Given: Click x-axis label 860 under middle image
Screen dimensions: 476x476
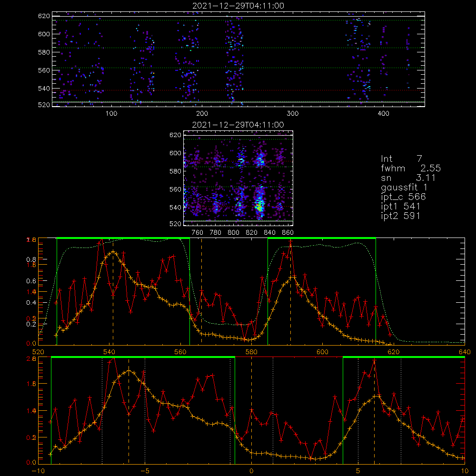Looking at the screenshot, I should point(288,233).
